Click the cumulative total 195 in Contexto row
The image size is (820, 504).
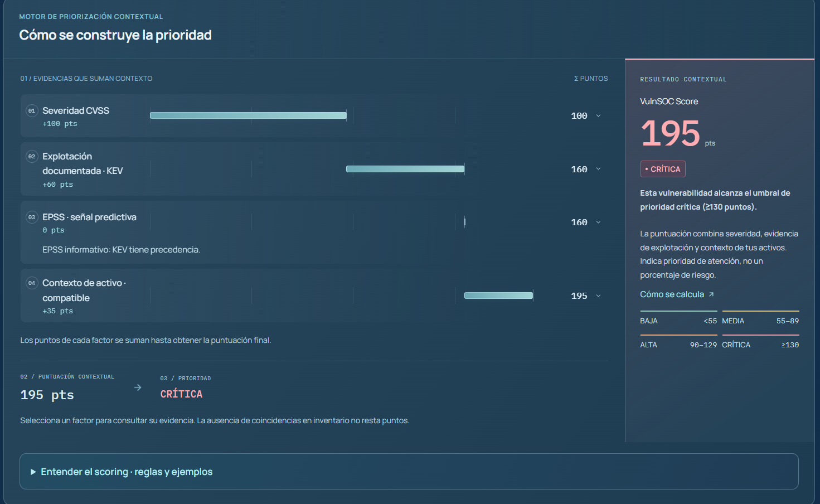click(579, 296)
